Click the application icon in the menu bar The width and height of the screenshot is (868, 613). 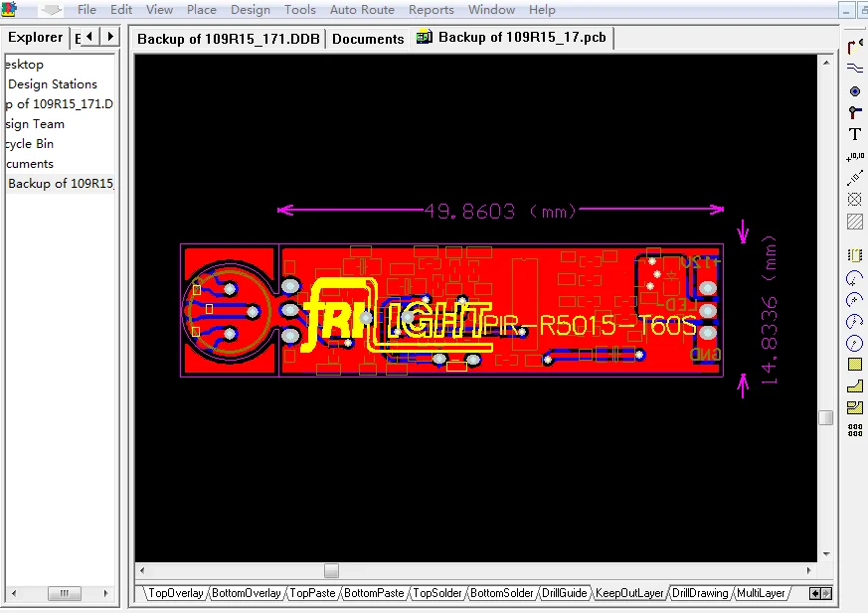pyautogui.click(x=8, y=9)
